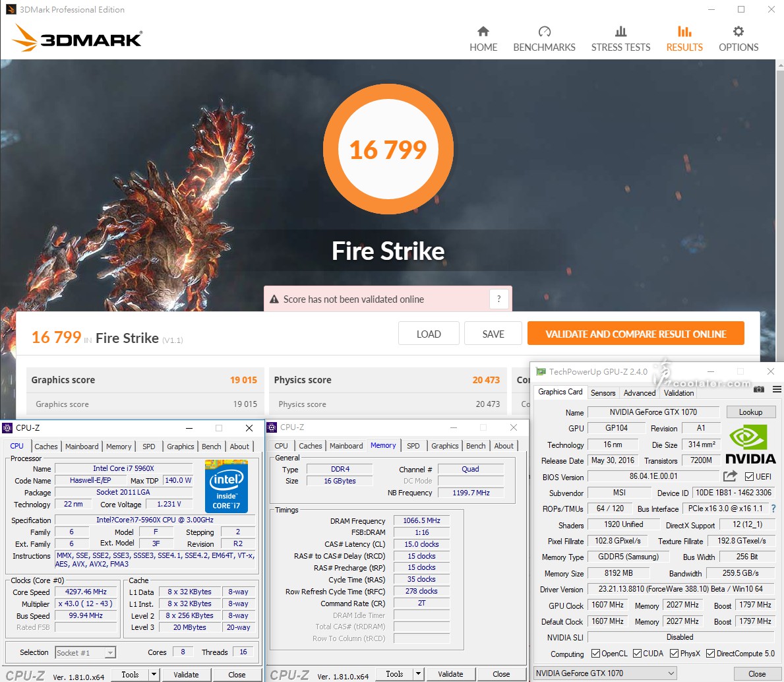The height and width of the screenshot is (682, 784).
Task: Click the Intel Core i7 logo in CPU-Z
Action: pyautogui.click(x=227, y=485)
